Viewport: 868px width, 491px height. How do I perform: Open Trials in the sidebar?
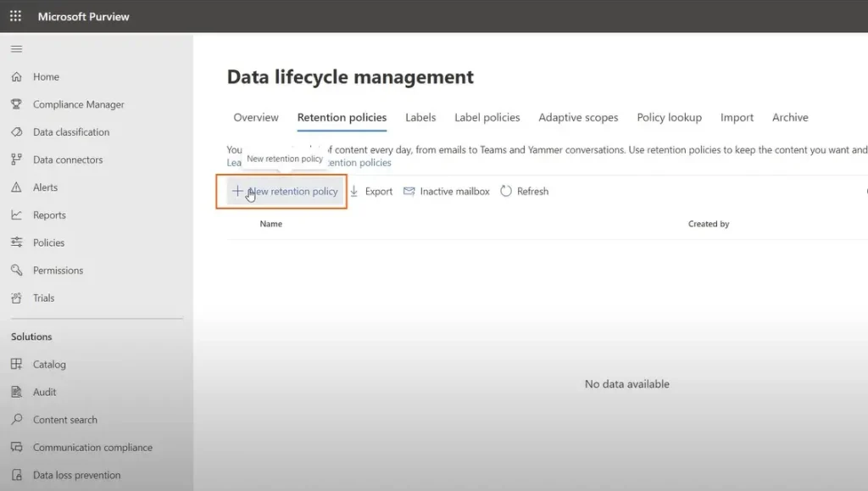pos(43,298)
